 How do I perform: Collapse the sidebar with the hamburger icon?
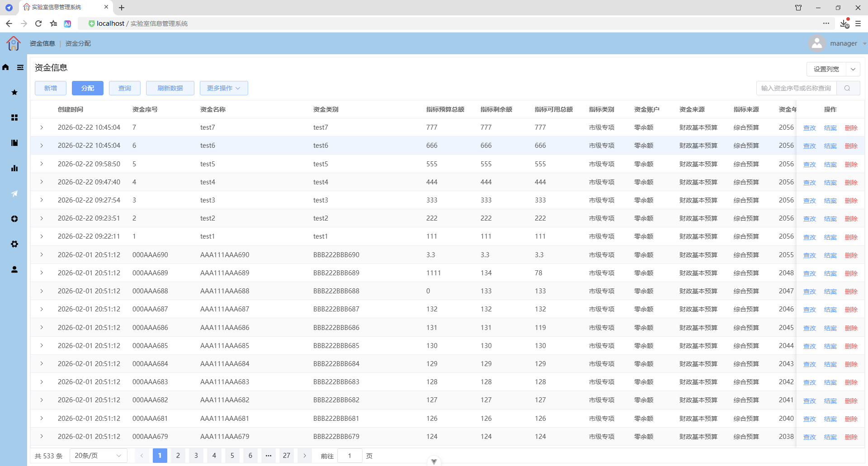[20, 67]
